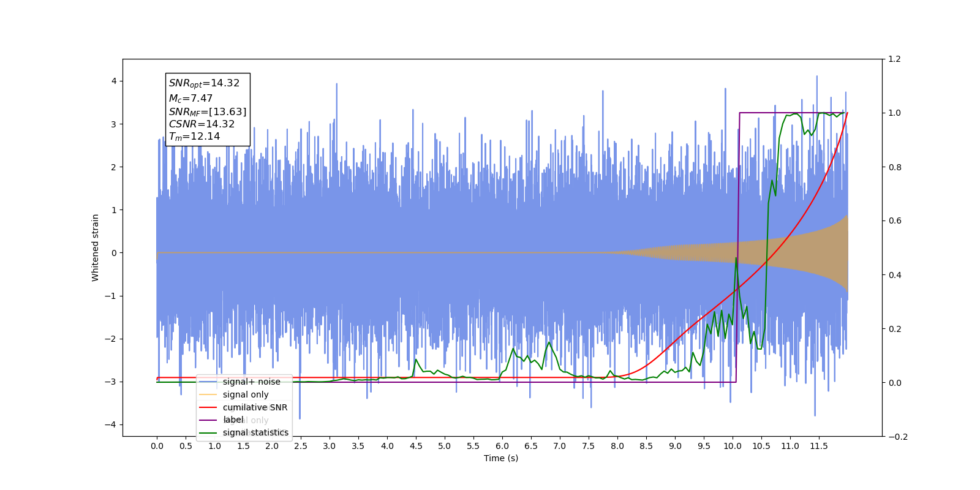Click the −0.2 tick on right axis
The height and width of the screenshot is (490, 980).
point(897,437)
